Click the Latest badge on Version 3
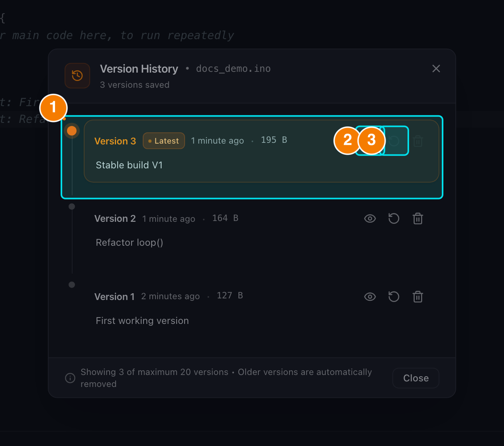Viewport: 504px width, 446px height. click(164, 141)
